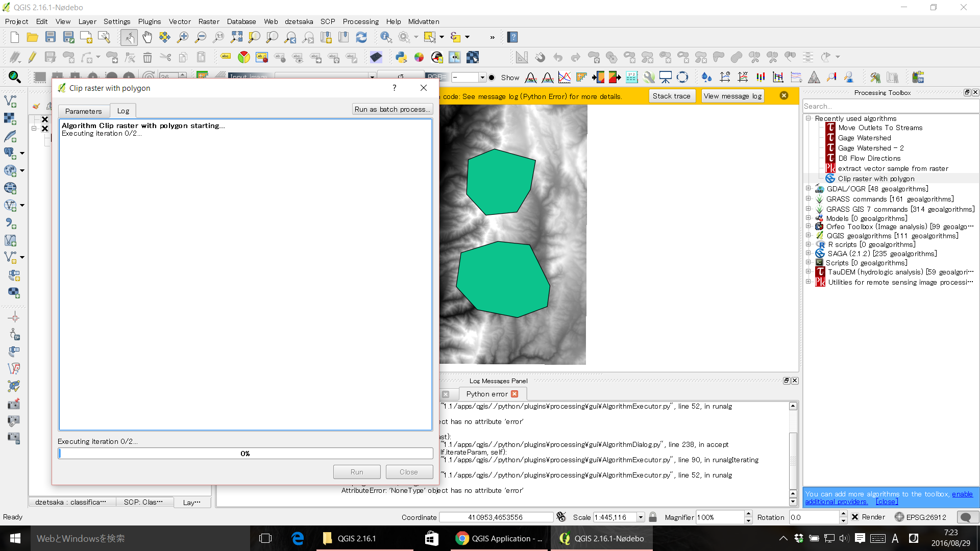Click the Clip raster with polygon algorithm

[876, 179]
